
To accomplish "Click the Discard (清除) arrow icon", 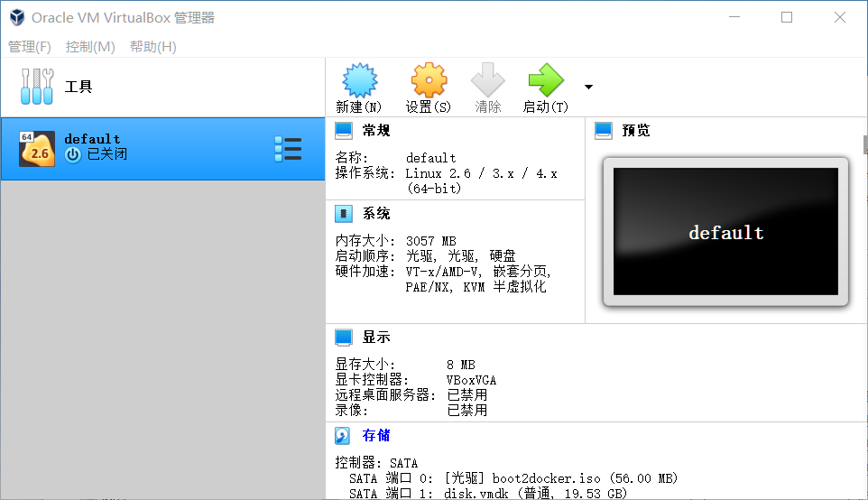I will pos(488,80).
